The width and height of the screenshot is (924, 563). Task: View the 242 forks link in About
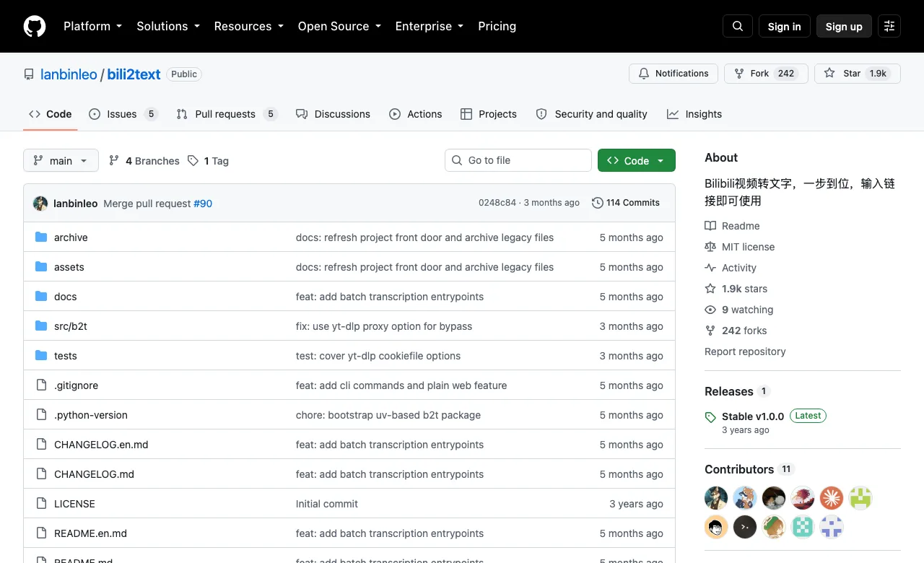pyautogui.click(x=744, y=331)
